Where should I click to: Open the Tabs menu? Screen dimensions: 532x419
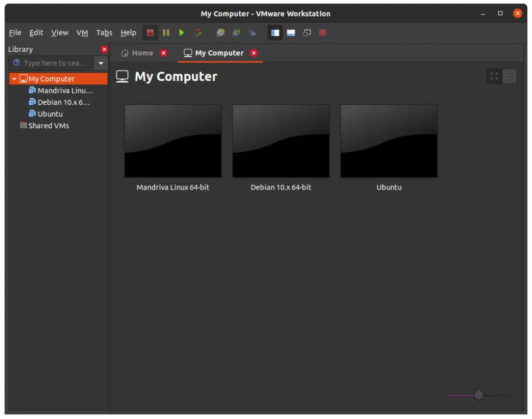[104, 33]
